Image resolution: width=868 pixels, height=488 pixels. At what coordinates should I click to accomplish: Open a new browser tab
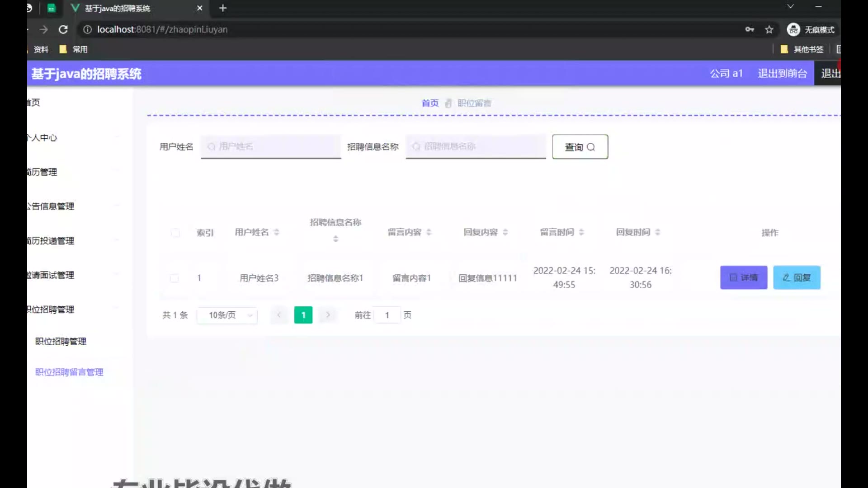coord(222,8)
